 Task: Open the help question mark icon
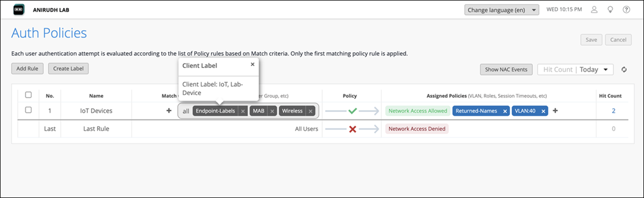(x=626, y=10)
